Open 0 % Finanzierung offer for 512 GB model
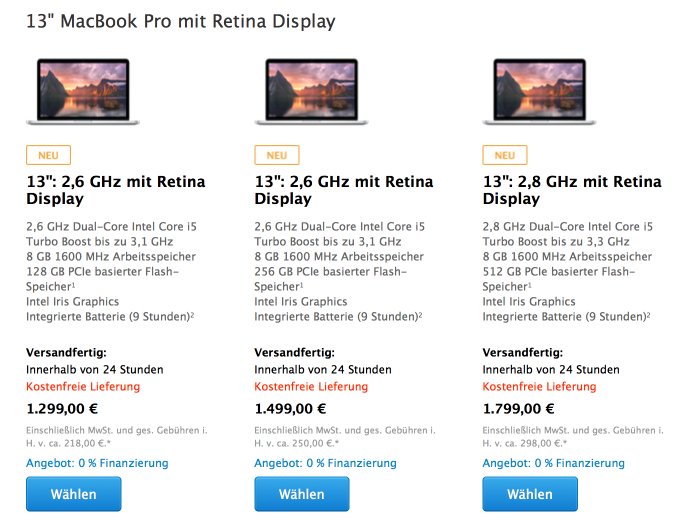The image size is (691, 521). click(554, 463)
